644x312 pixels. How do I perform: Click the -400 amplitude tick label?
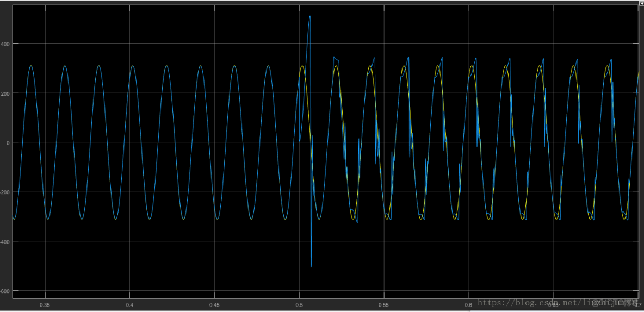pyautogui.click(x=5, y=241)
